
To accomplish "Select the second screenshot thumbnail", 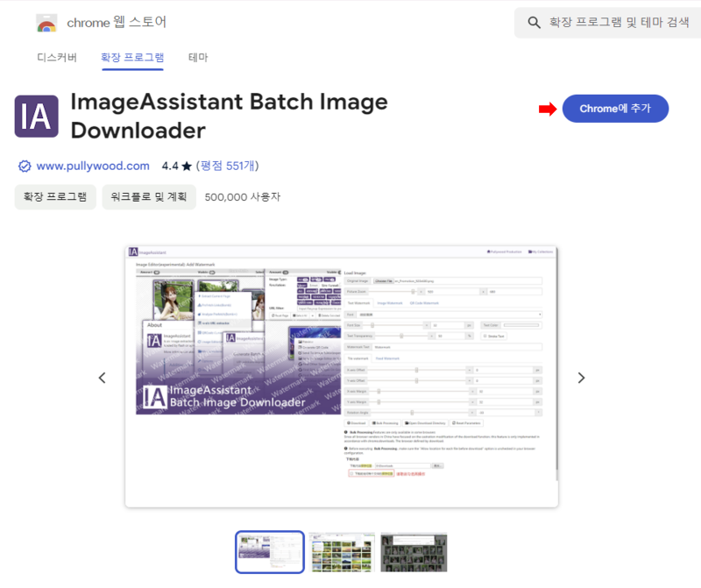I will point(342,551).
